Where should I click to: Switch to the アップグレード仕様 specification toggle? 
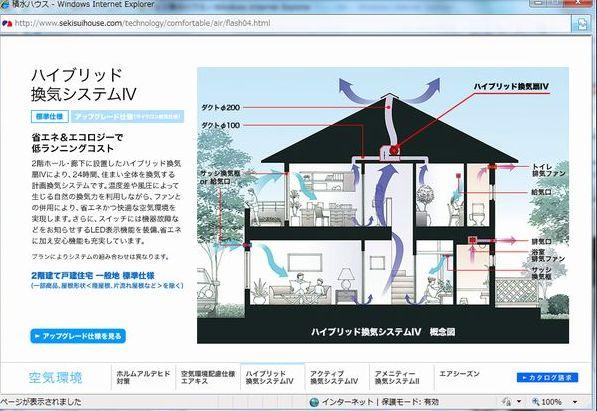(x=128, y=117)
